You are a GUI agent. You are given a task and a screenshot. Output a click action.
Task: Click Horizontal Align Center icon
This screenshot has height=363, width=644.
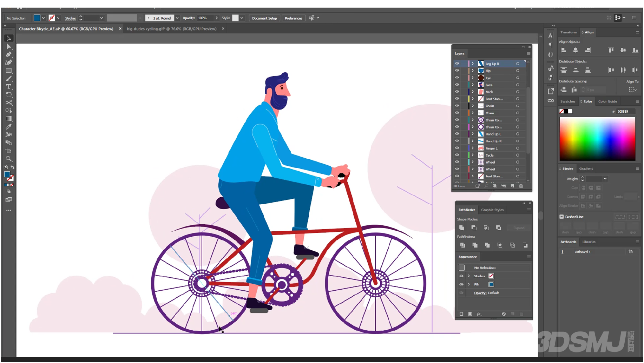(576, 50)
